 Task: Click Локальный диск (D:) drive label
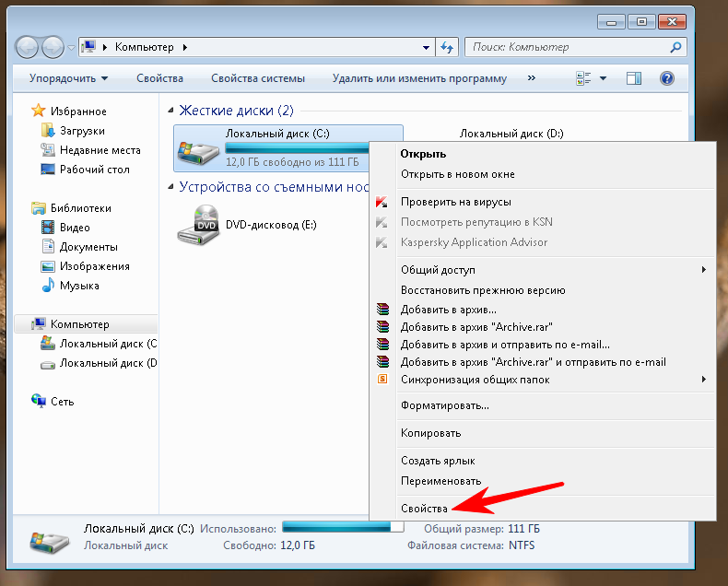pyautogui.click(x=511, y=134)
